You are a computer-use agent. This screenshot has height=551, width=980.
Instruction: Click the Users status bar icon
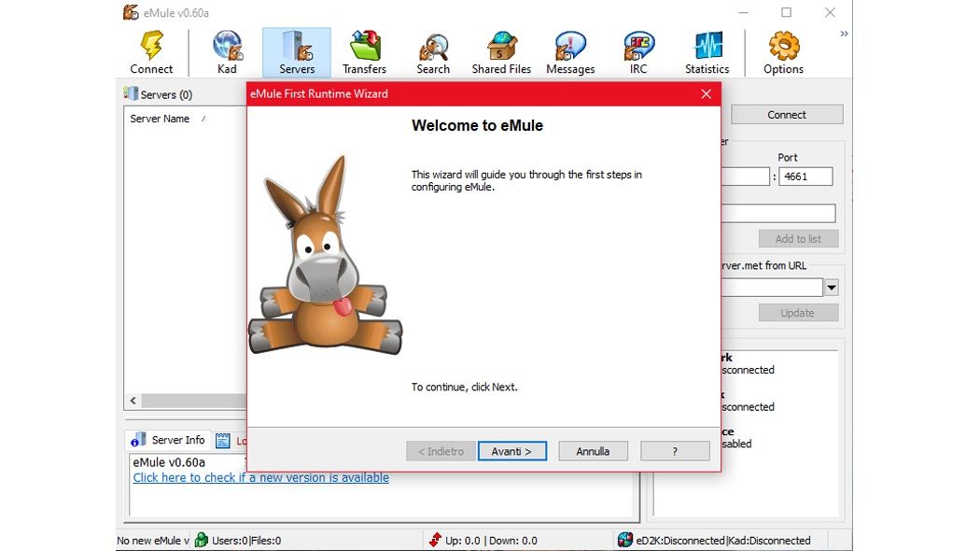[202, 540]
